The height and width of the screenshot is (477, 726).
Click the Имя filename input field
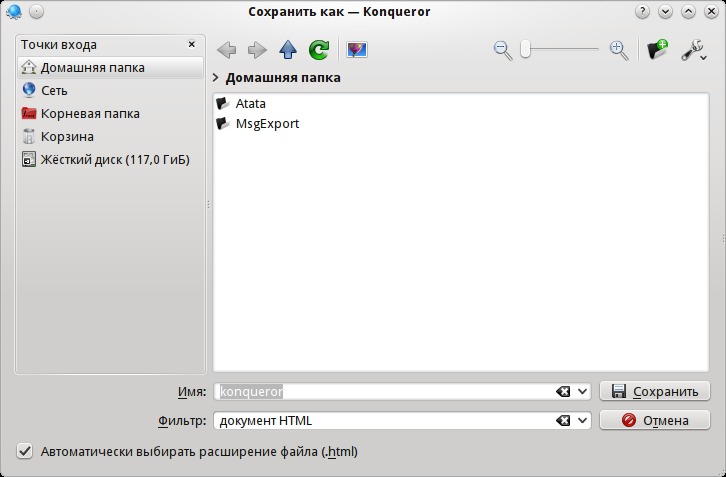385,391
